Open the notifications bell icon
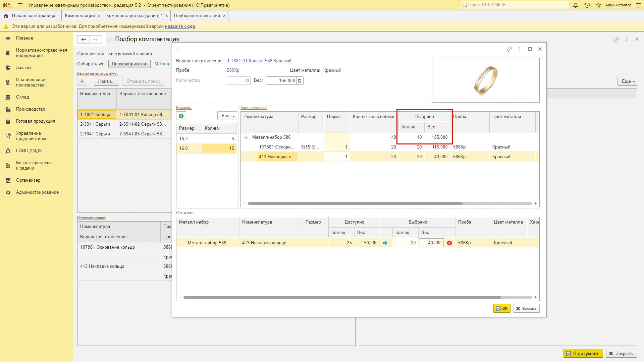 [x=576, y=5]
